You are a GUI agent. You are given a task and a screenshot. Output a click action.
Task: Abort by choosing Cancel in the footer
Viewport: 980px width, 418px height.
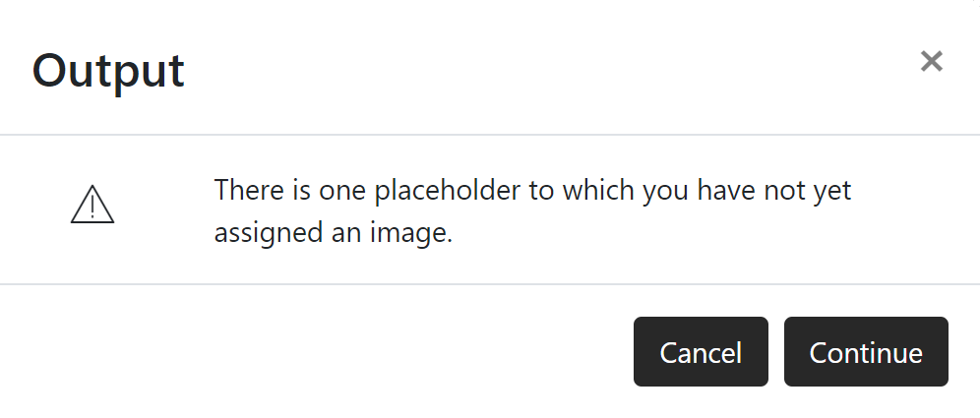coord(700,352)
